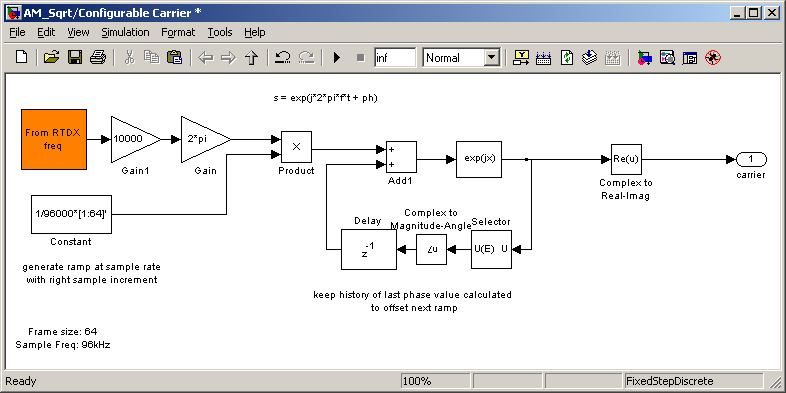
Task: Launch the debugger bug icon
Action: click(713, 58)
